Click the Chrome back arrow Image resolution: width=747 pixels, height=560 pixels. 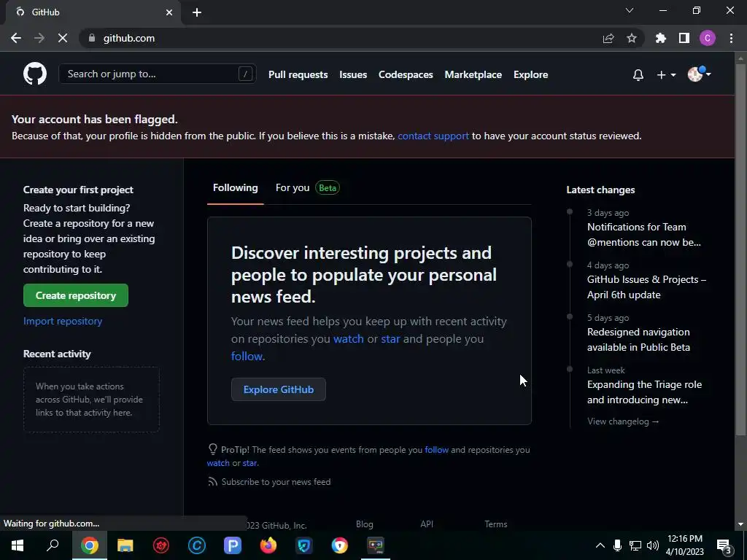tap(16, 38)
